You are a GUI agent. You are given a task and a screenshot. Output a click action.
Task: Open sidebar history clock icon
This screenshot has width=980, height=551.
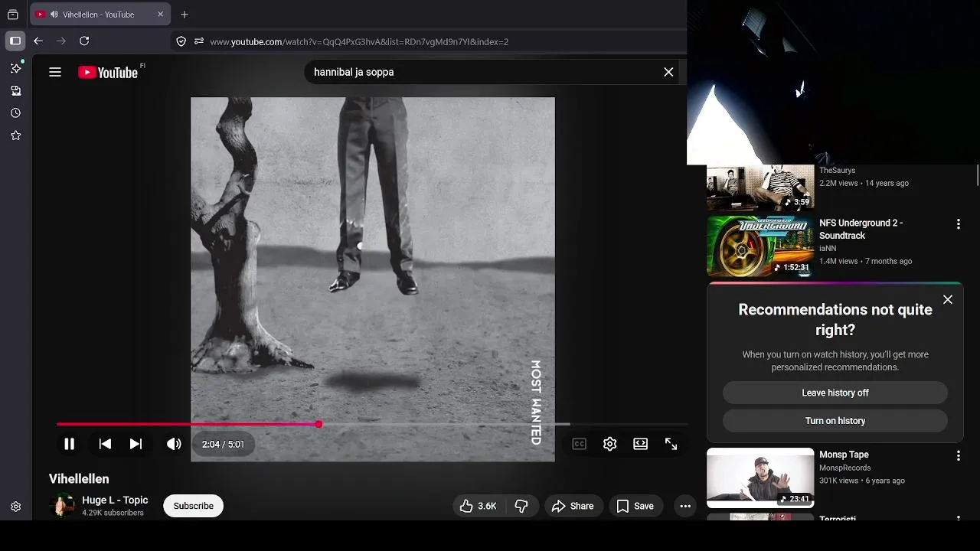tap(15, 113)
